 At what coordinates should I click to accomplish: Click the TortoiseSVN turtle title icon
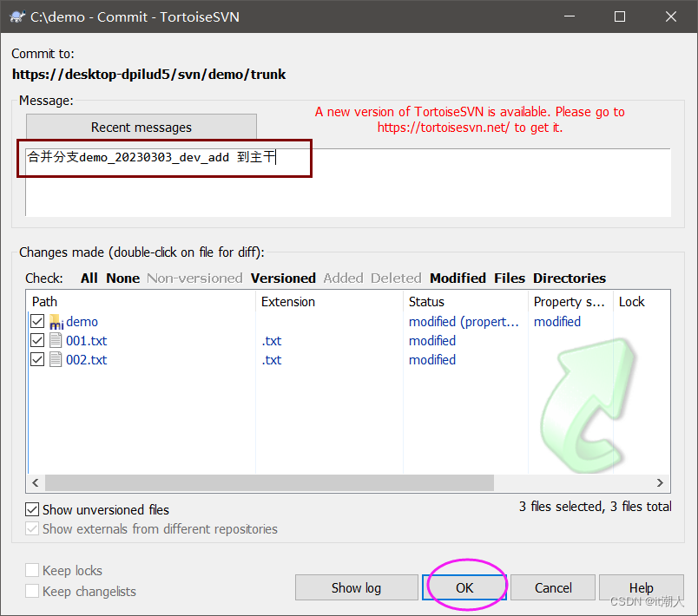tap(17, 16)
